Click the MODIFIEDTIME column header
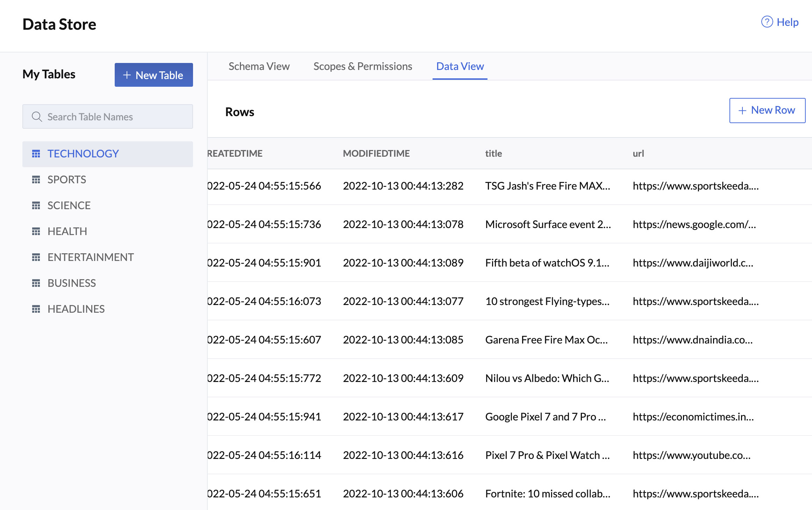Screen dimensions: 812x510 coord(377,153)
